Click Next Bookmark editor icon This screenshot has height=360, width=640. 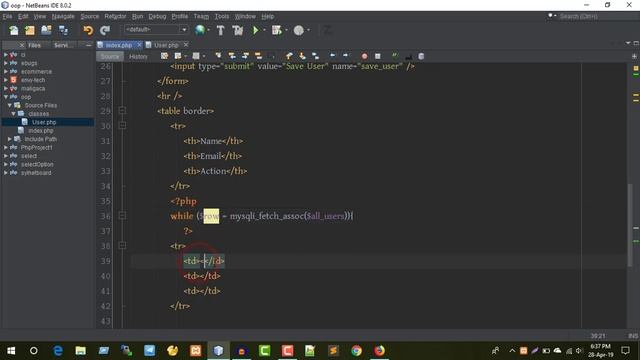click(302, 56)
